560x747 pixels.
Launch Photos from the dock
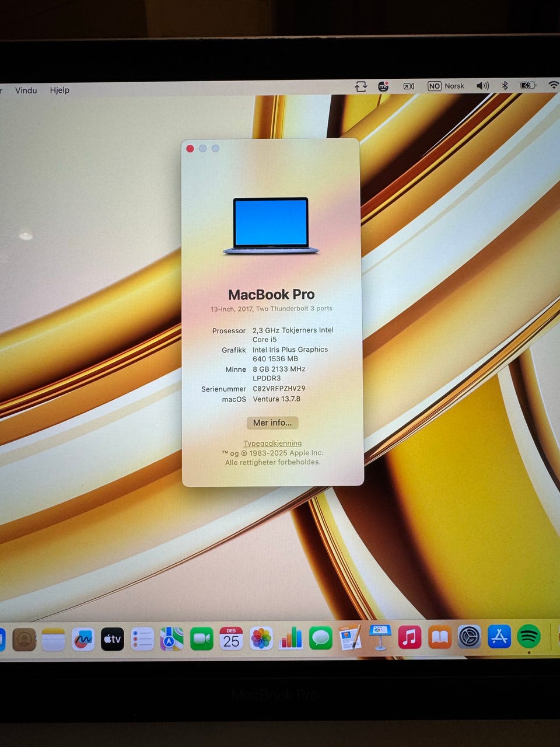(x=261, y=638)
